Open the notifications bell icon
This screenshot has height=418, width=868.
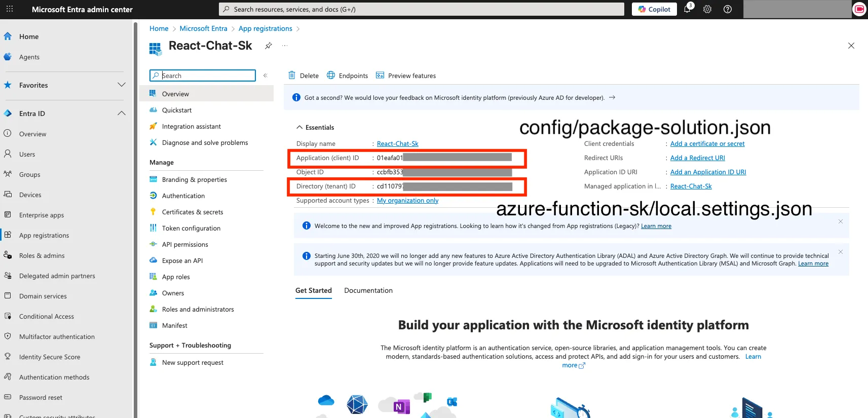(687, 9)
